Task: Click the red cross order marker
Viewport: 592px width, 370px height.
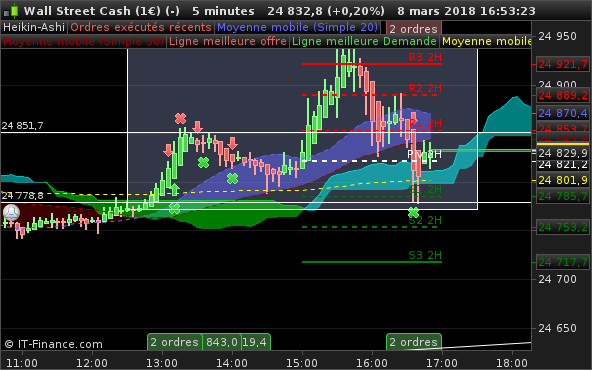Action: 180,119
